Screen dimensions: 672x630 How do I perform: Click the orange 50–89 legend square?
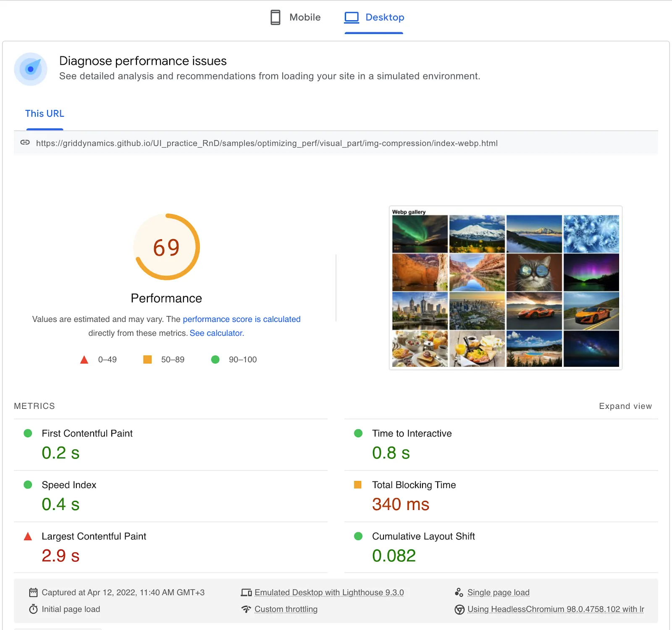point(147,359)
